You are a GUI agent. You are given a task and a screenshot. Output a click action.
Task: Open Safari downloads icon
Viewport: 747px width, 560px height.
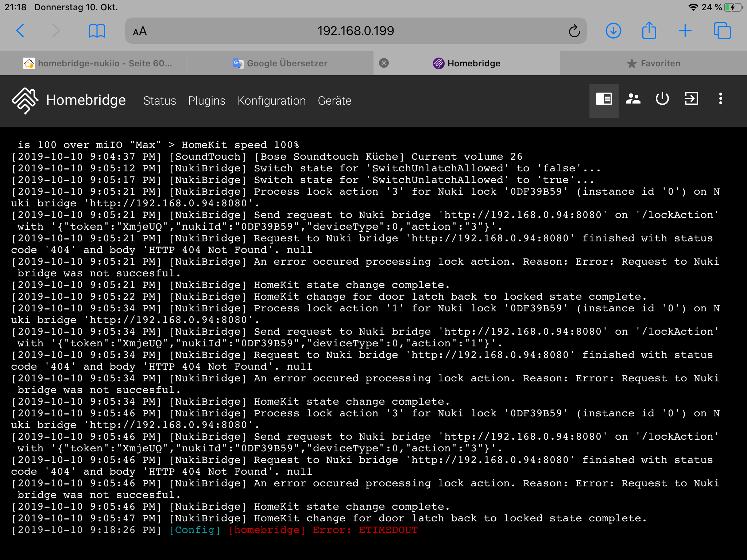(614, 31)
